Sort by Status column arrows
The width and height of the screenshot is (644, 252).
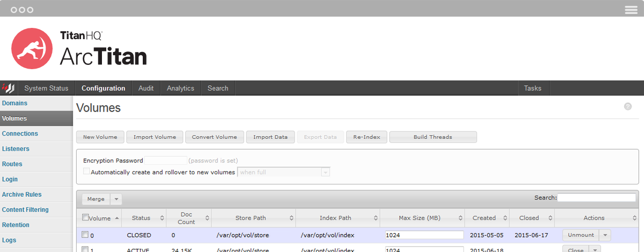pos(162,218)
